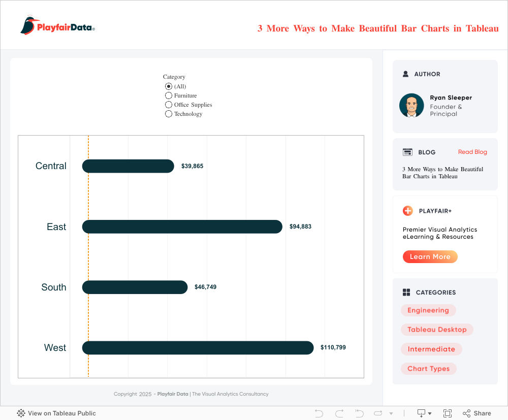Click the Redo arrow in bottom toolbar

(x=339, y=413)
